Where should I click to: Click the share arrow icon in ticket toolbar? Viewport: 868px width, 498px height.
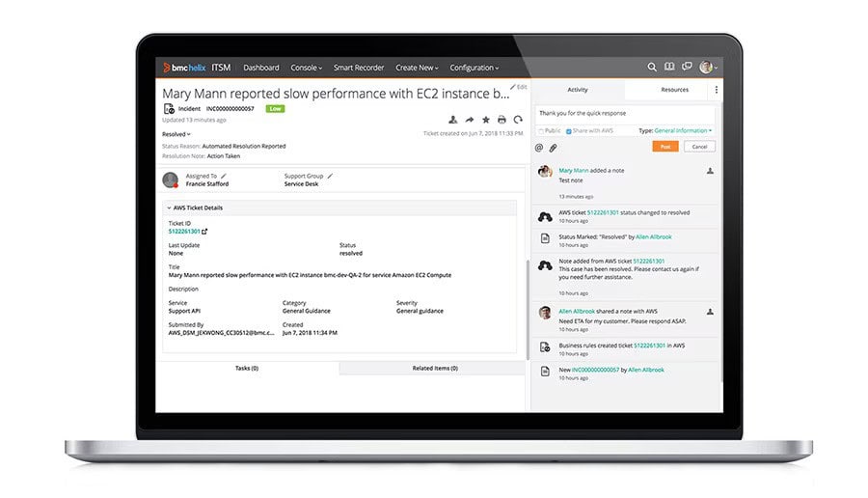tap(470, 120)
